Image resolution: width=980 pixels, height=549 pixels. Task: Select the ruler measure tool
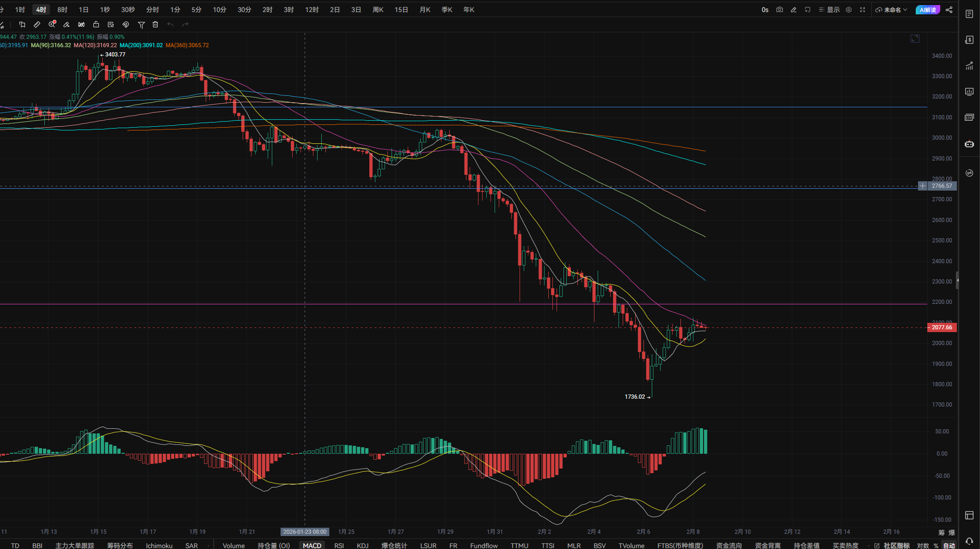coord(37,25)
